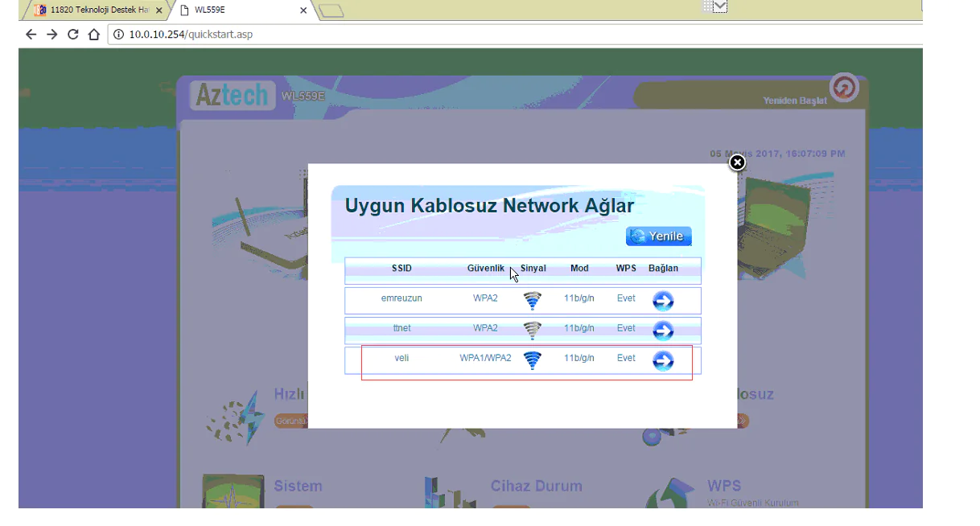Go forward in browser
Image resolution: width=980 pixels, height=526 pixels.
51,35
